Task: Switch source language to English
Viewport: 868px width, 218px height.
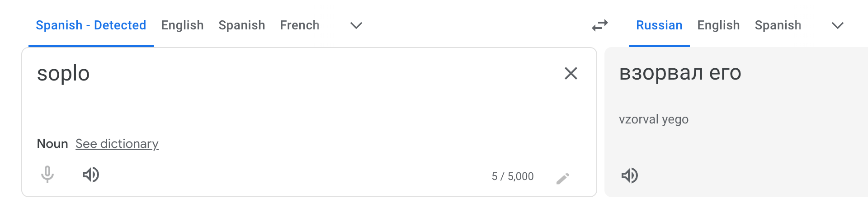Action: pos(182,25)
